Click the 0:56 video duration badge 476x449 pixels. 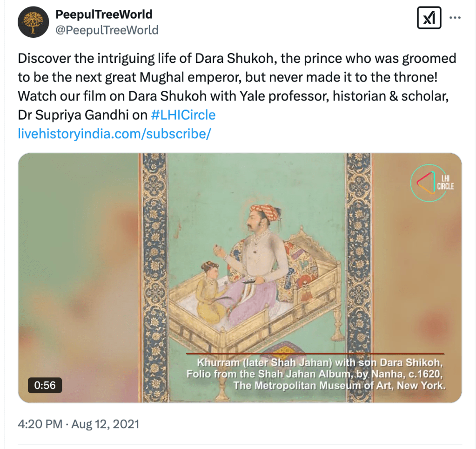pos(45,385)
